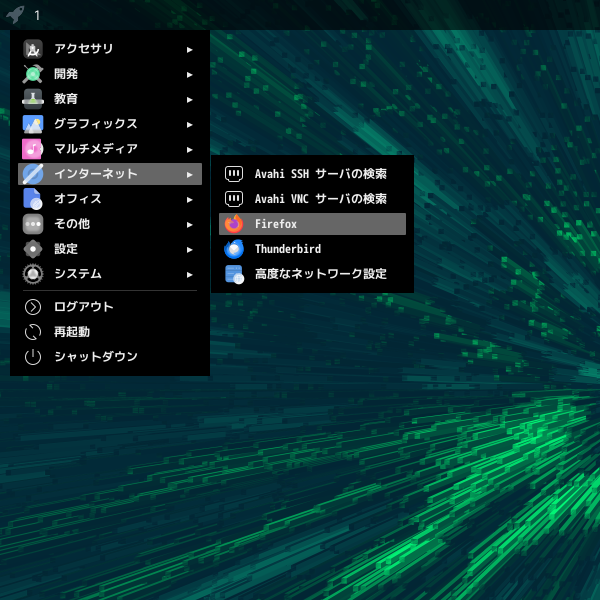Image resolution: width=600 pixels, height=600 pixels.
Task: Click the シャットダウン power icon
Action: tap(33, 356)
